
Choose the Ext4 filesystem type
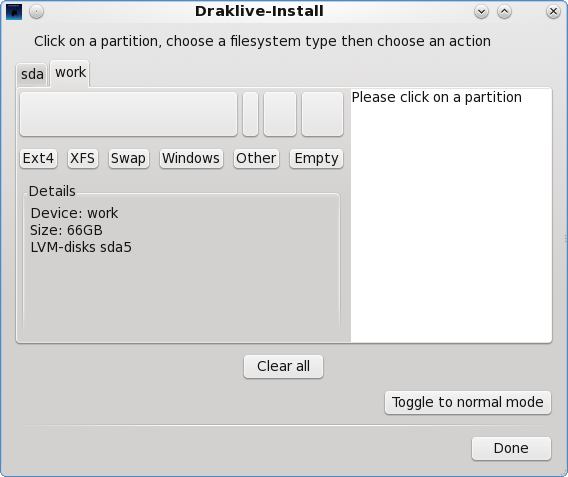[x=38, y=159]
